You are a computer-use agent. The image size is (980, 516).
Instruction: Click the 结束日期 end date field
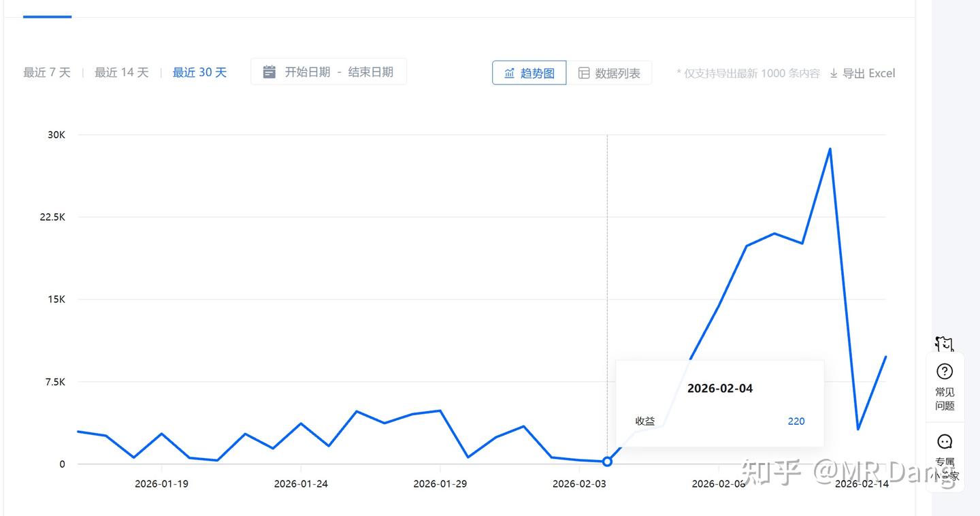370,71
